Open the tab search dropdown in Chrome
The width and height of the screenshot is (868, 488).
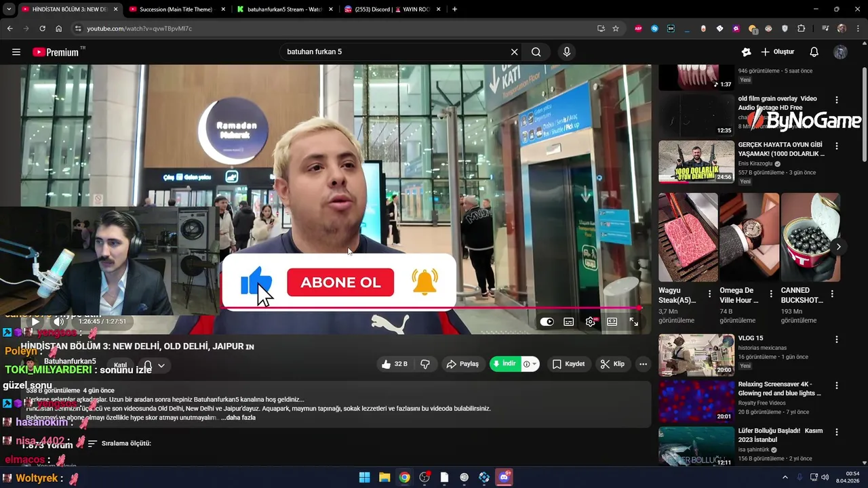tap(9, 9)
